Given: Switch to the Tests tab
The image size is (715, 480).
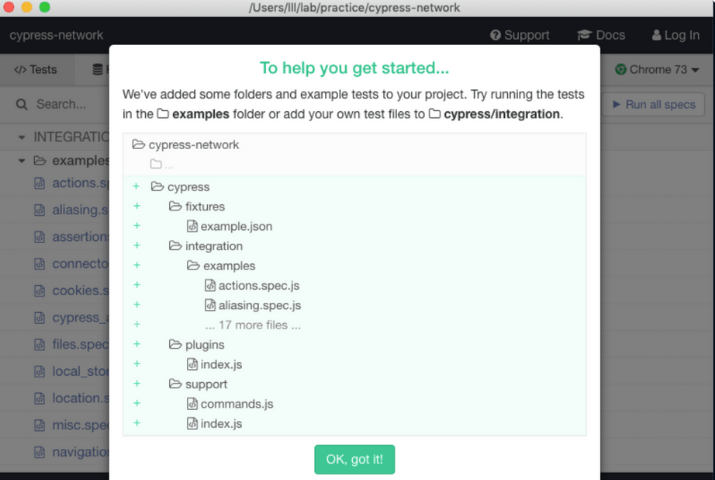Looking at the screenshot, I should [x=35, y=70].
